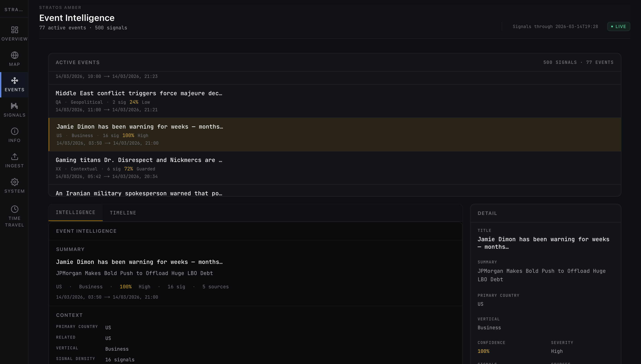This screenshot has height=364, width=641.
Task: Click the Active Events panel header
Action: click(77, 62)
